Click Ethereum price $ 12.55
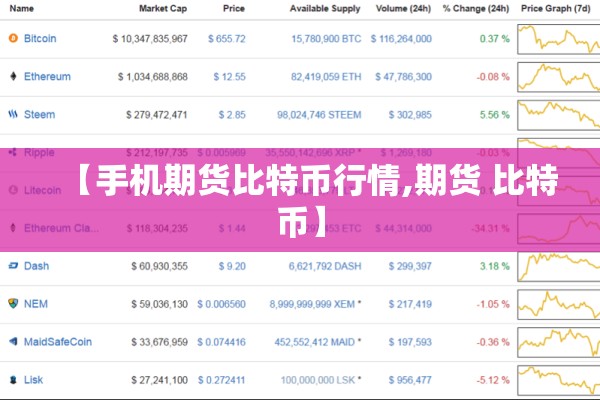This screenshot has width=600, height=400. pyautogui.click(x=230, y=77)
